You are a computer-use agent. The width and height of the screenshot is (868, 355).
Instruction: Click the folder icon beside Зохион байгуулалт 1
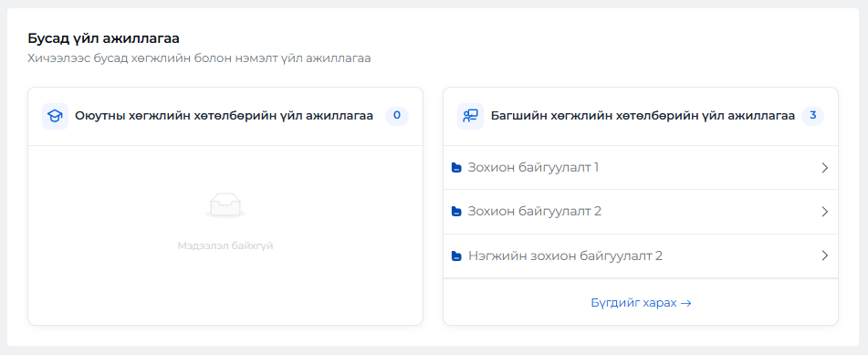click(x=456, y=167)
